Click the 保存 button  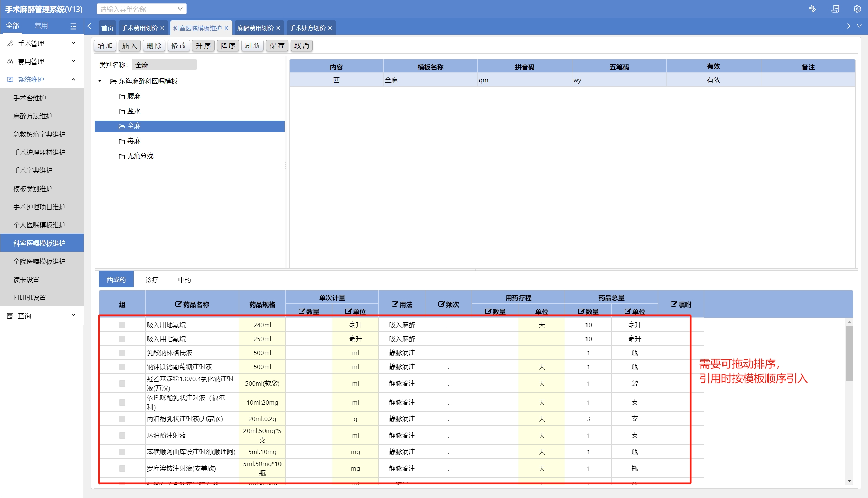pyautogui.click(x=276, y=46)
